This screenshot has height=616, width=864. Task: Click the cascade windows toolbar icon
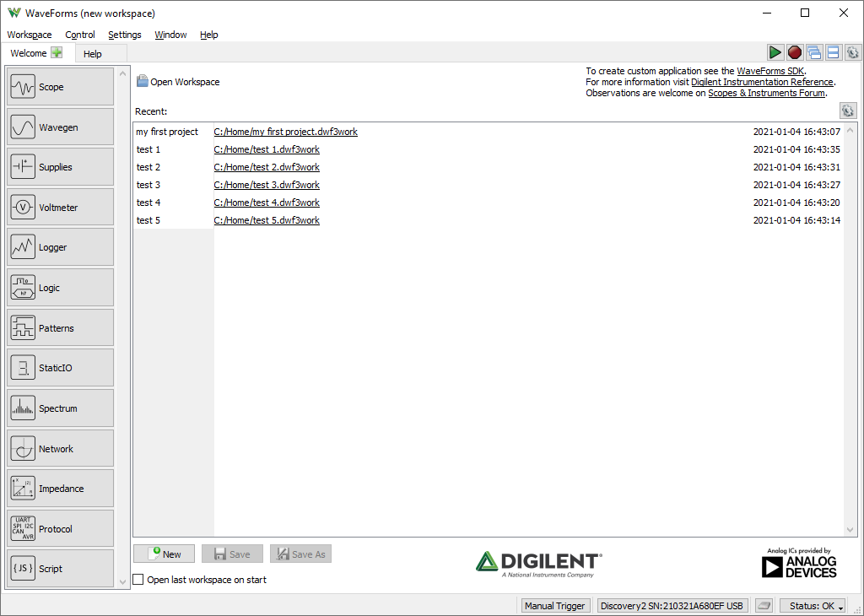pos(814,52)
